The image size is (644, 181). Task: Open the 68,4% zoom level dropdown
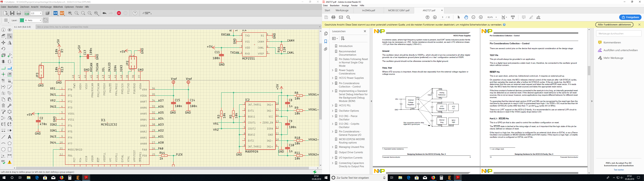[x=496, y=17]
